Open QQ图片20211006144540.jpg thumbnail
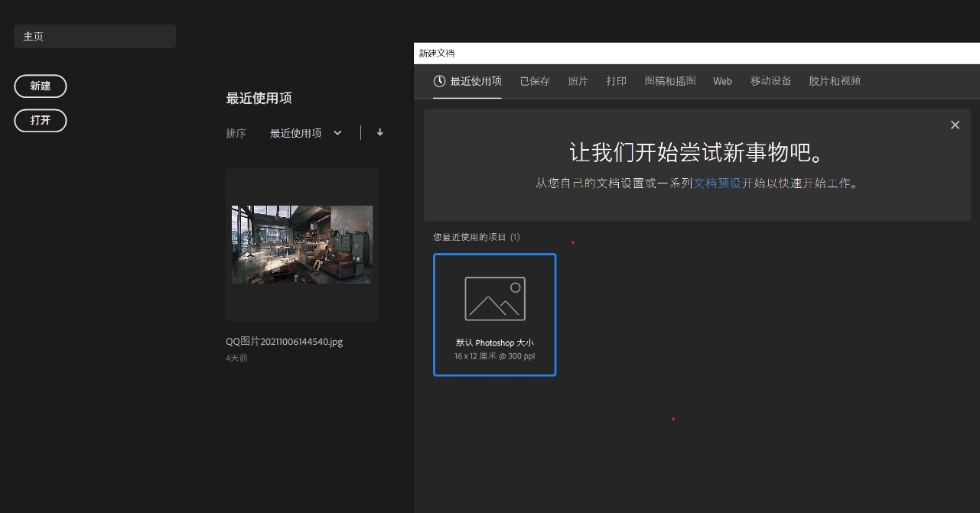Screen dimensions: 980x513 pyautogui.click(x=302, y=245)
